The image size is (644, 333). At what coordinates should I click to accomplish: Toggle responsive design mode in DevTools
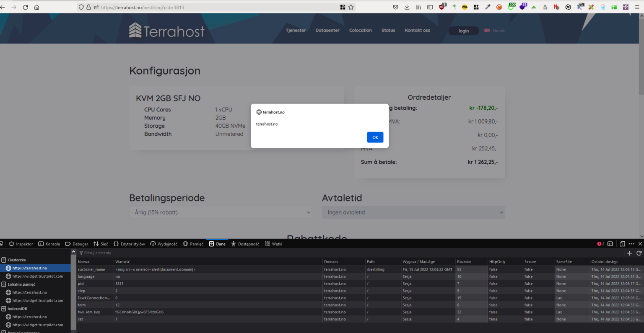622,243
